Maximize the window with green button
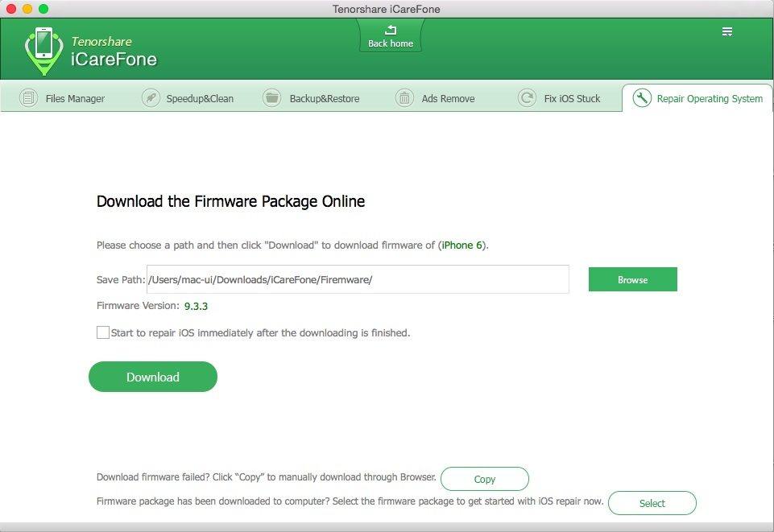Image resolution: width=774 pixels, height=532 pixels. coord(43,9)
